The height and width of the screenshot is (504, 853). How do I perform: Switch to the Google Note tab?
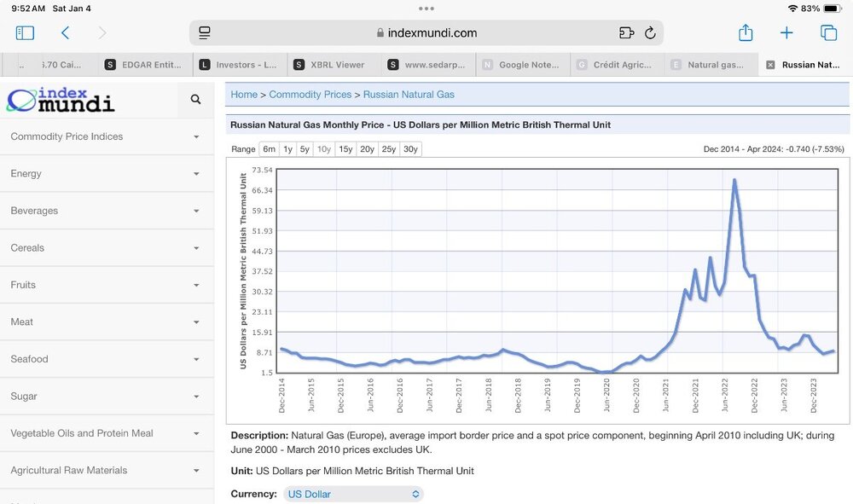(x=522, y=65)
